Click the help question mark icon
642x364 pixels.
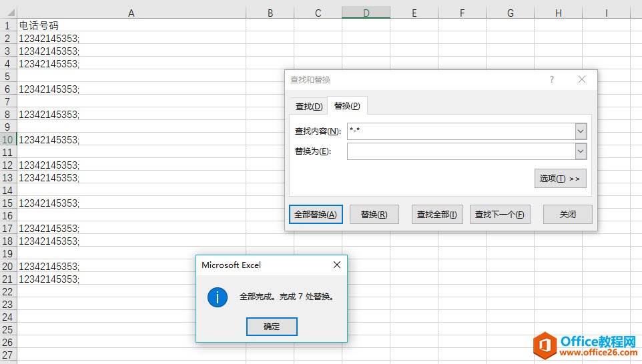552,79
